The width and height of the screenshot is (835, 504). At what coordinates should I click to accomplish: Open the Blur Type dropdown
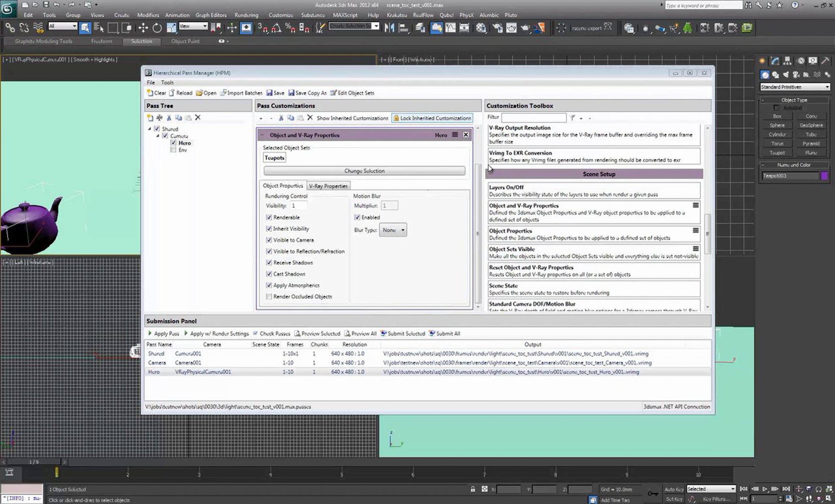coord(393,230)
